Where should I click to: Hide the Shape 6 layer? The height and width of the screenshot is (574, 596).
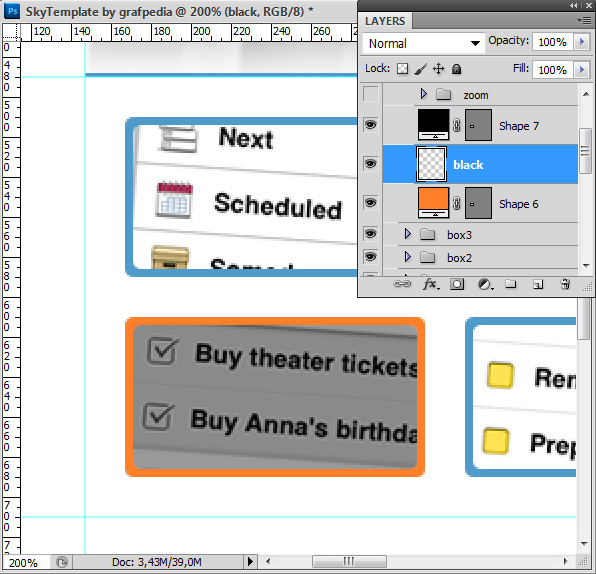(370, 203)
